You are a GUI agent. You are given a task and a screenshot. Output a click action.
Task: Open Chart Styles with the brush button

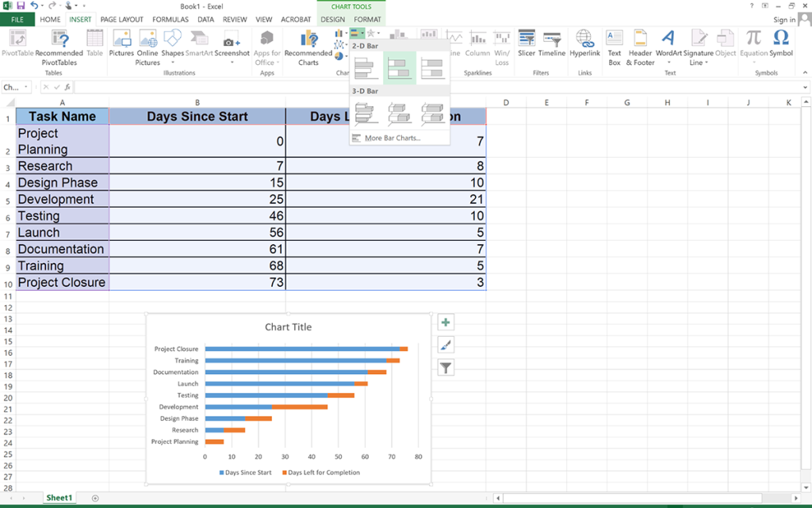(x=446, y=345)
